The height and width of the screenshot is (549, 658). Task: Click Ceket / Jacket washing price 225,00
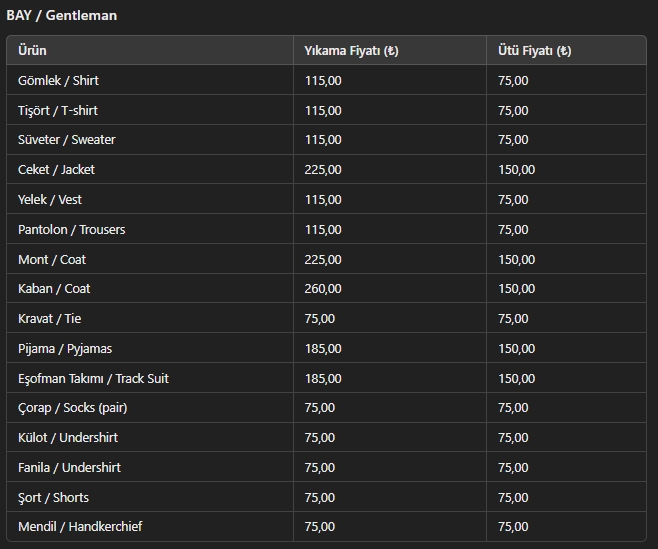coord(323,170)
